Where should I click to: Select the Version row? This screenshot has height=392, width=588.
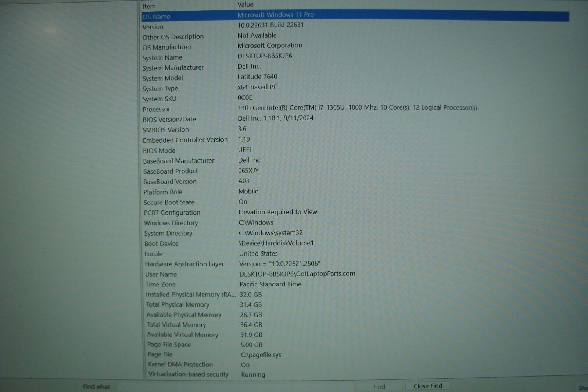click(355, 26)
